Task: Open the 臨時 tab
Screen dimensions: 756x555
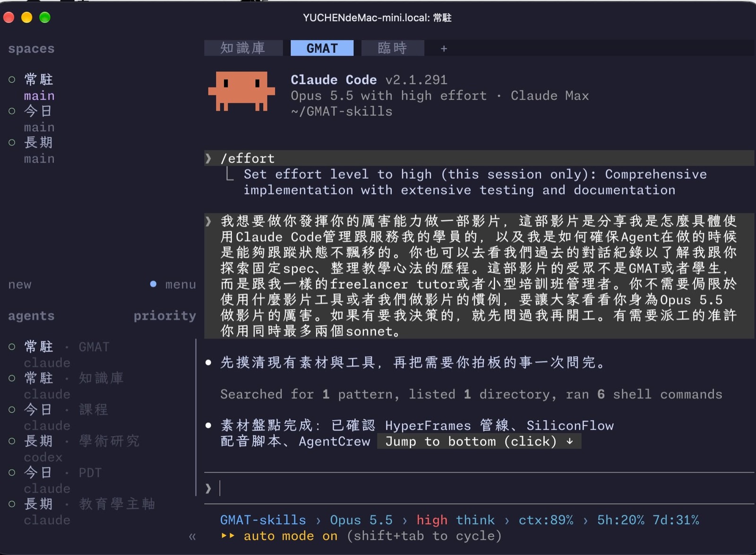Action: (x=393, y=48)
